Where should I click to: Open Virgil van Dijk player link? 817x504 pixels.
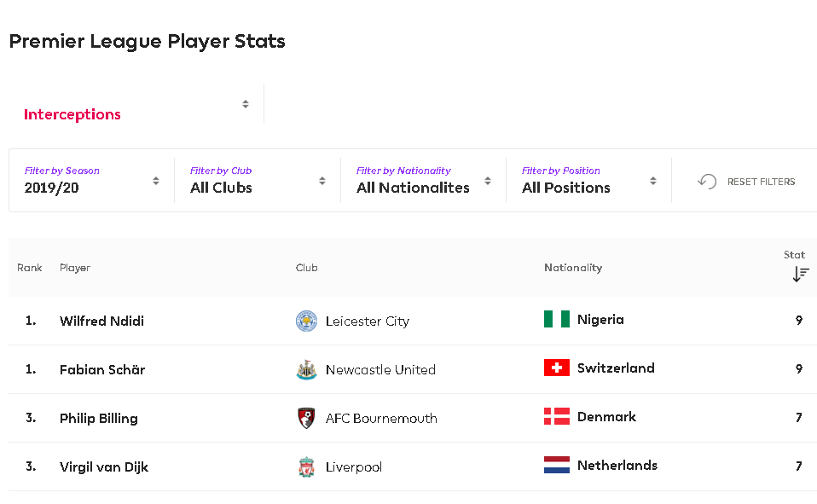coord(104,467)
